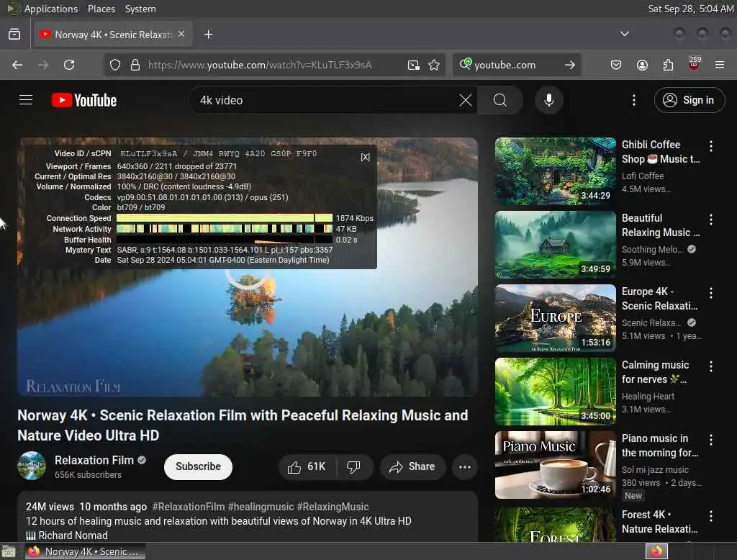Open the Places menu
The image size is (737, 560).
pos(101,9)
